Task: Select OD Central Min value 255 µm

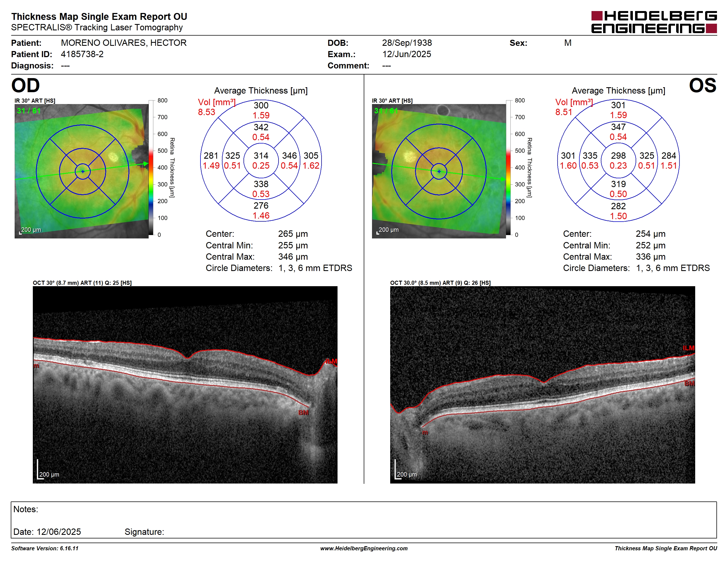Action: (293, 245)
